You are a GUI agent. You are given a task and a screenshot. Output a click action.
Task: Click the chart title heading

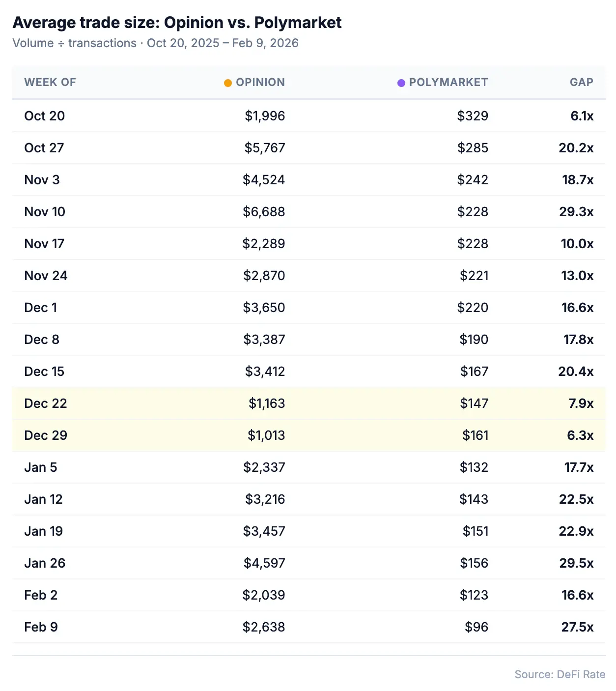177,23
